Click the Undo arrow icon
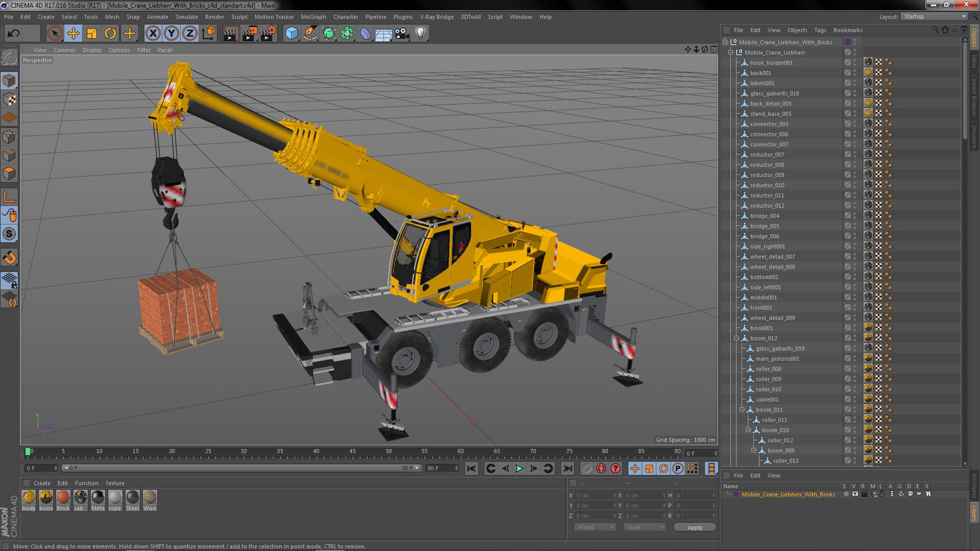 click(13, 34)
